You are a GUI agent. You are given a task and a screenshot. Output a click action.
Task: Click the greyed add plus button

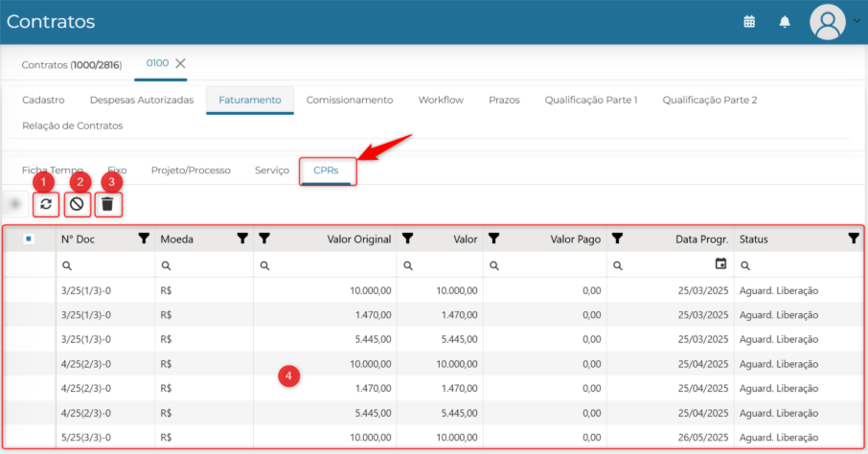tap(15, 204)
